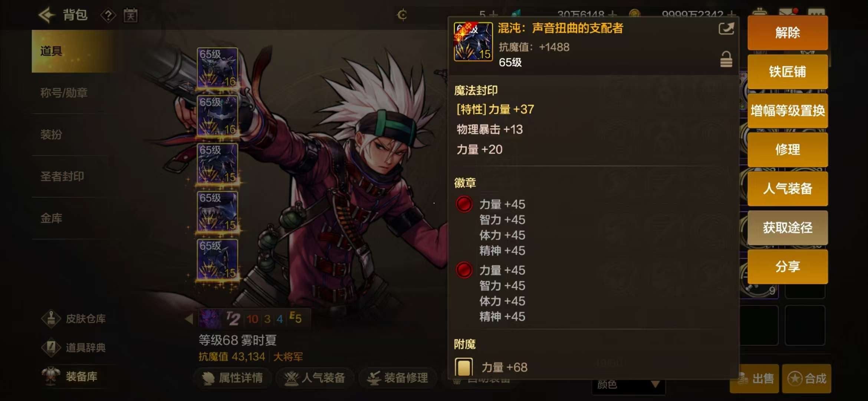
Task: Switch to the 称号/勋章 tab
Action: 64,93
